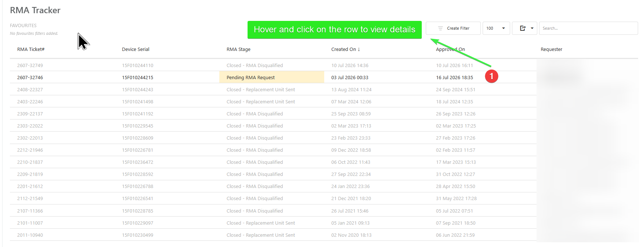The height and width of the screenshot is (247, 644).
Task: Click approved date 16 Jul 2026 18:35
Action: (454, 77)
